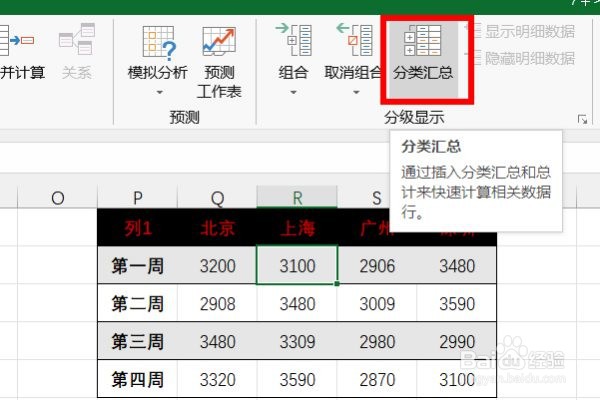Click the 第三周 row label cell
This screenshot has height=400, width=600.
click(x=138, y=341)
